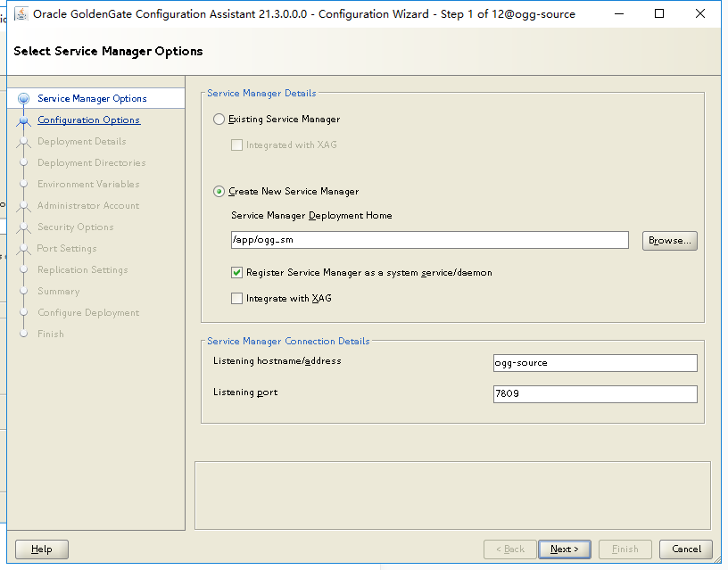
Task: Click the Administrator Account step
Action: 88,205
